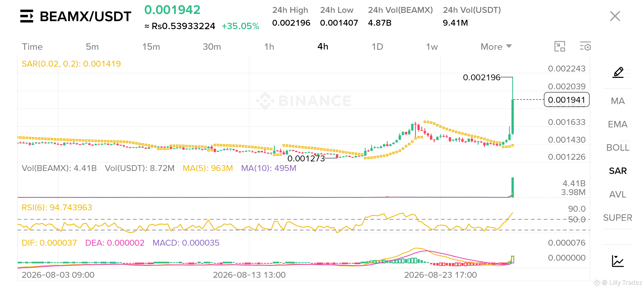Click the large green volume bar
The image size is (644, 289).
tap(512, 187)
